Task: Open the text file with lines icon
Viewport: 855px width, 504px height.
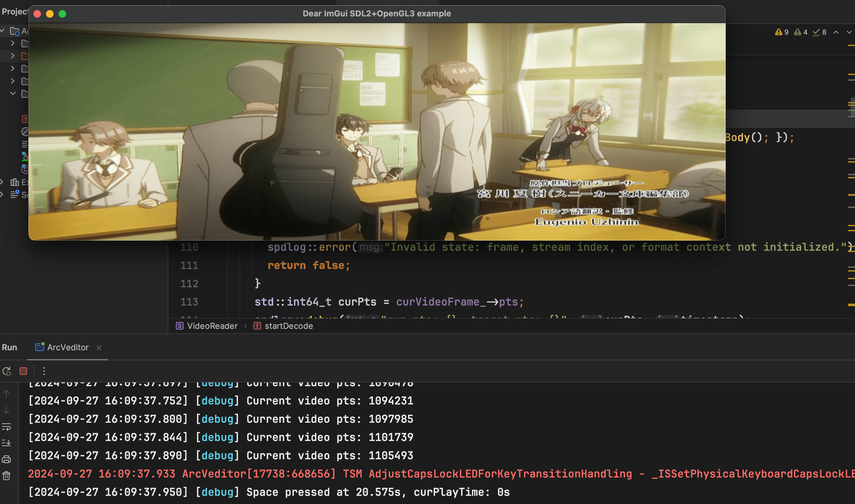Action: tap(25, 144)
